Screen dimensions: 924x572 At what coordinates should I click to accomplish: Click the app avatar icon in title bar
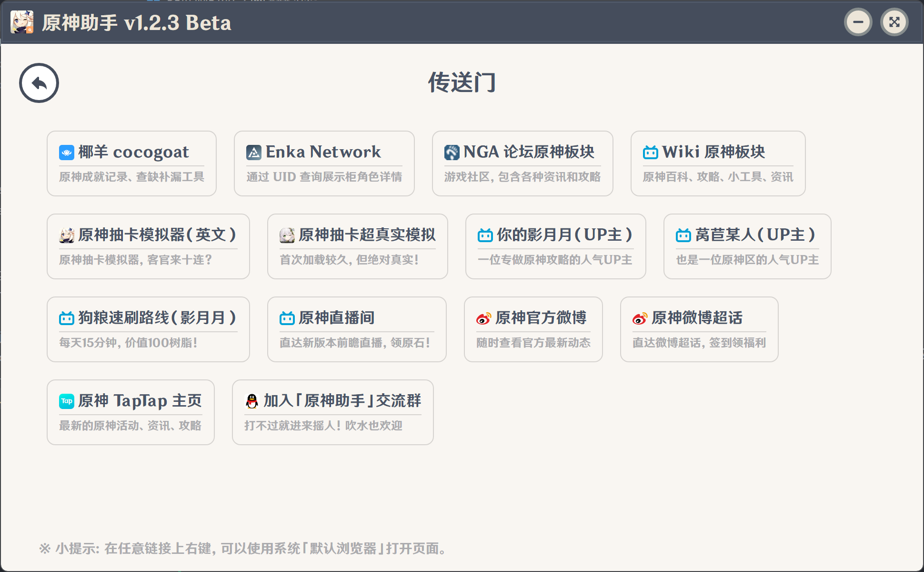tap(22, 22)
